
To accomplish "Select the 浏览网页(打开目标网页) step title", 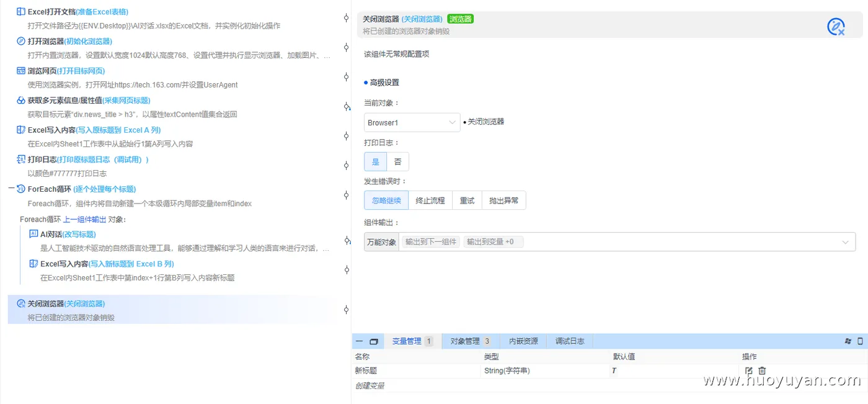I will coord(66,71).
